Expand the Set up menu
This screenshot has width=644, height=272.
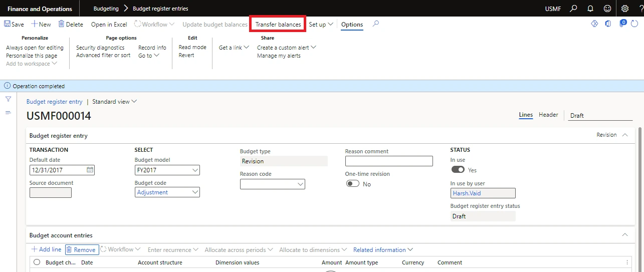tap(321, 24)
